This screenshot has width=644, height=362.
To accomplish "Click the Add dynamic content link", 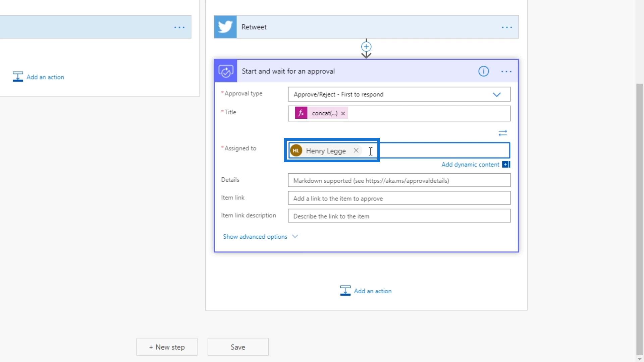I will click(x=470, y=165).
